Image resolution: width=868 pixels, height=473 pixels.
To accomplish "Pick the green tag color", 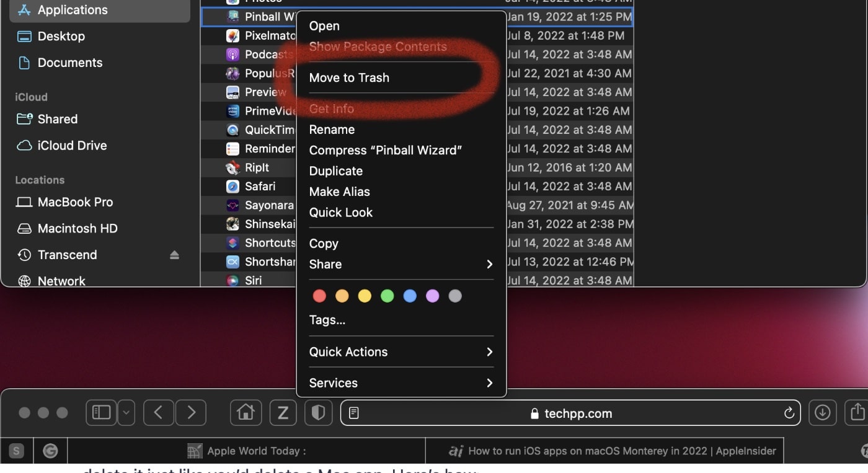I will tap(387, 296).
